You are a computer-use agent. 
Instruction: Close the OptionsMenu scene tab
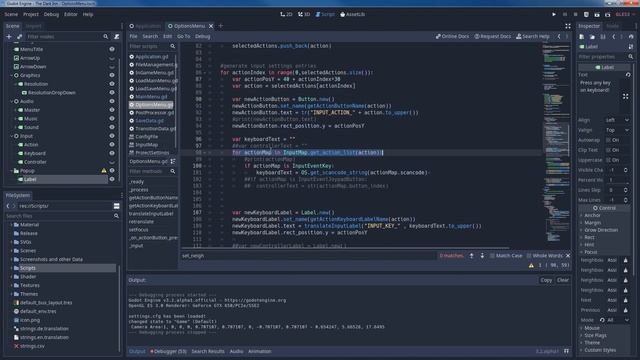click(211, 26)
